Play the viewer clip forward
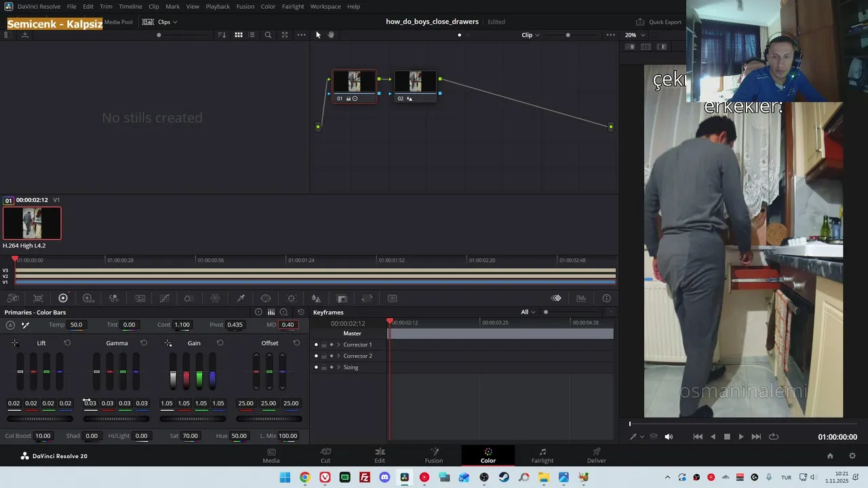The image size is (868, 488). pos(741,437)
